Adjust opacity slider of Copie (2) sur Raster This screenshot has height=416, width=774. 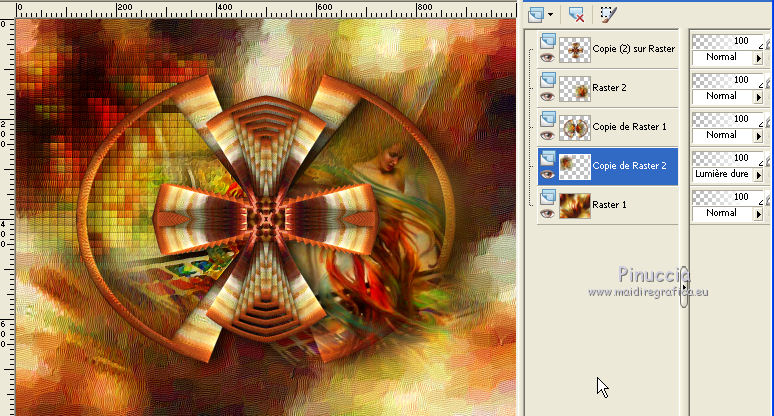point(728,41)
